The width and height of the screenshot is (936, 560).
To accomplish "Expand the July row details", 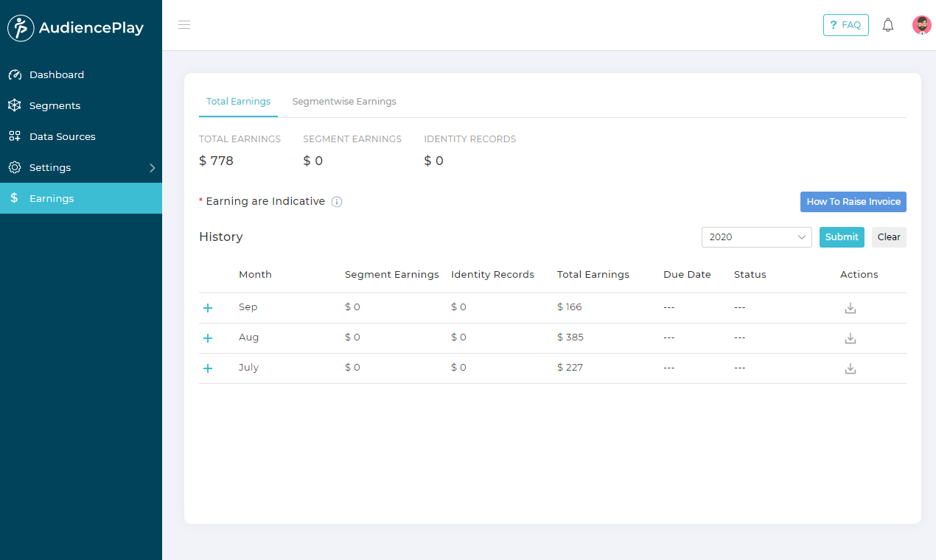I will click(208, 368).
